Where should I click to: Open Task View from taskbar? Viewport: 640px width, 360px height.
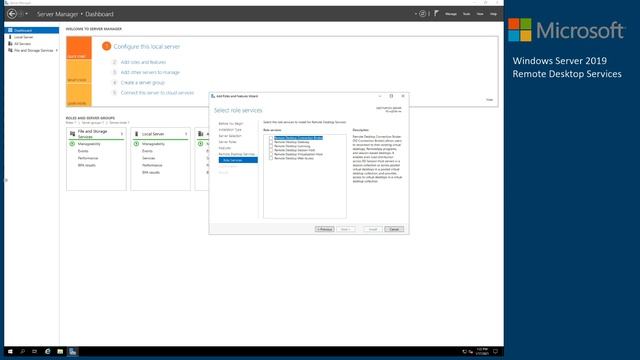(x=35, y=351)
